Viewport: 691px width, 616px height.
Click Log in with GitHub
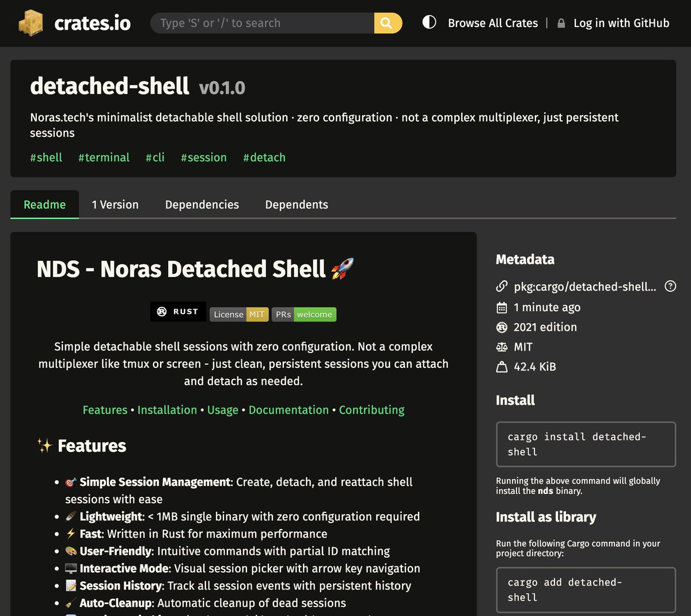(621, 23)
